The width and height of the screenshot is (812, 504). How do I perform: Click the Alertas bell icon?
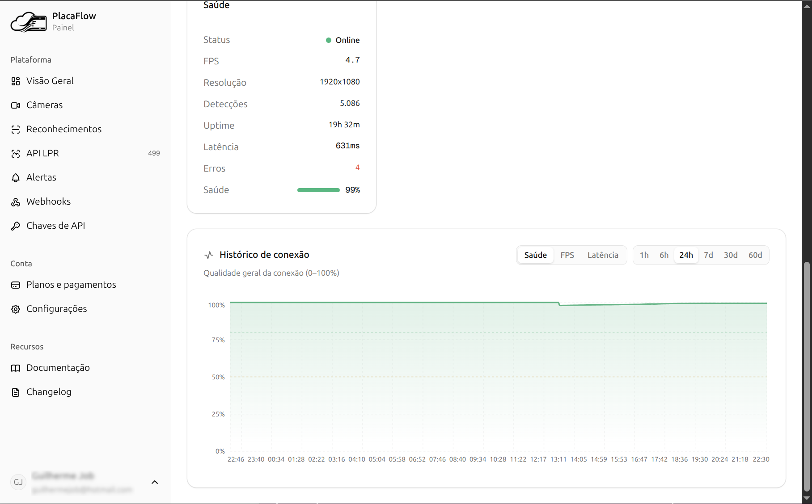pos(16,178)
